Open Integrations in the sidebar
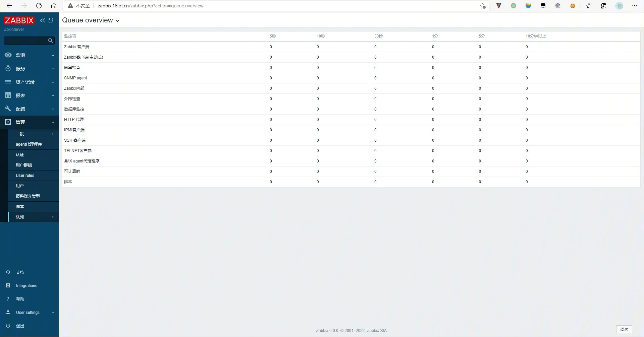This screenshot has height=337, width=644. click(26, 286)
